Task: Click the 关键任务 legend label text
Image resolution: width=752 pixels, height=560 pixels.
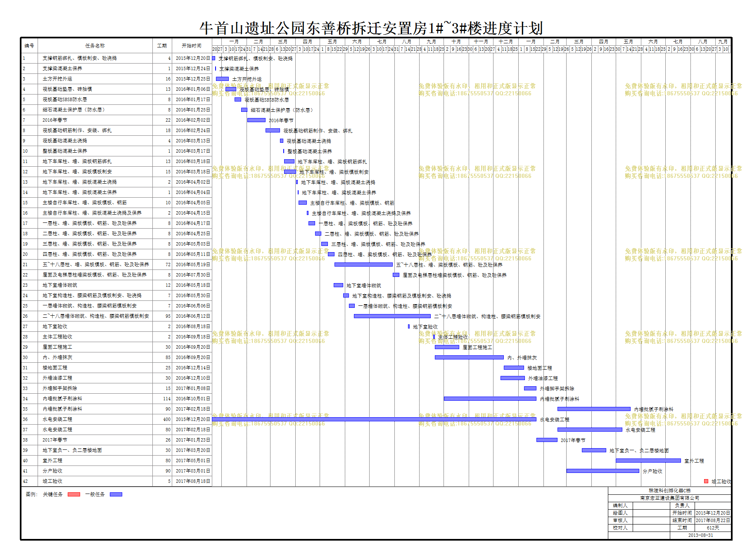Action: pos(53,494)
